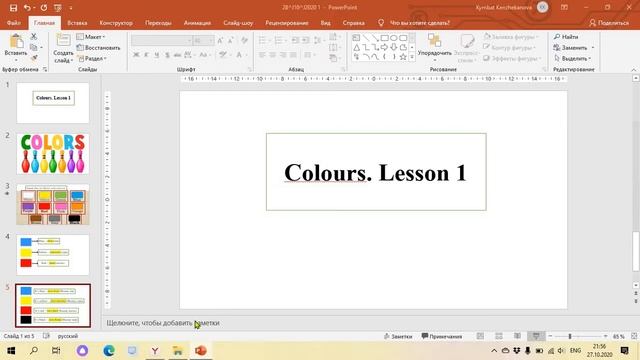Image resolution: width=640 pixels, height=360 pixels.
Task: Show hidden tray icons chevron
Action: tap(494, 351)
